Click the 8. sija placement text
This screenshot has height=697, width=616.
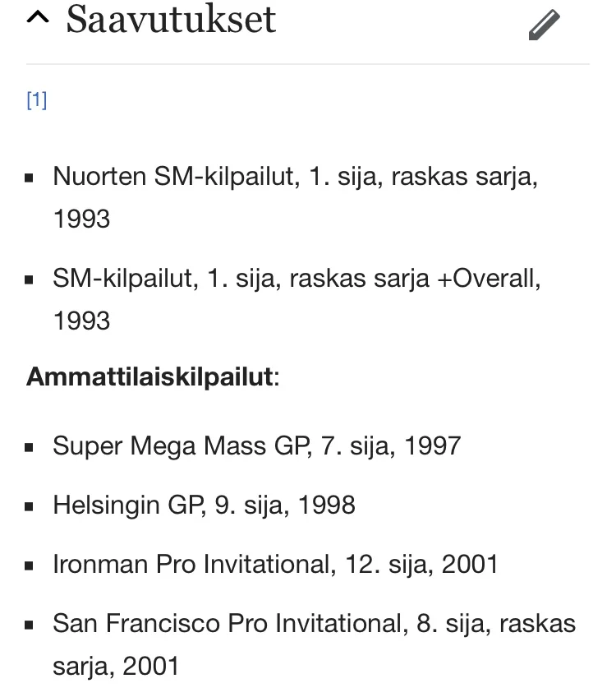449,623
